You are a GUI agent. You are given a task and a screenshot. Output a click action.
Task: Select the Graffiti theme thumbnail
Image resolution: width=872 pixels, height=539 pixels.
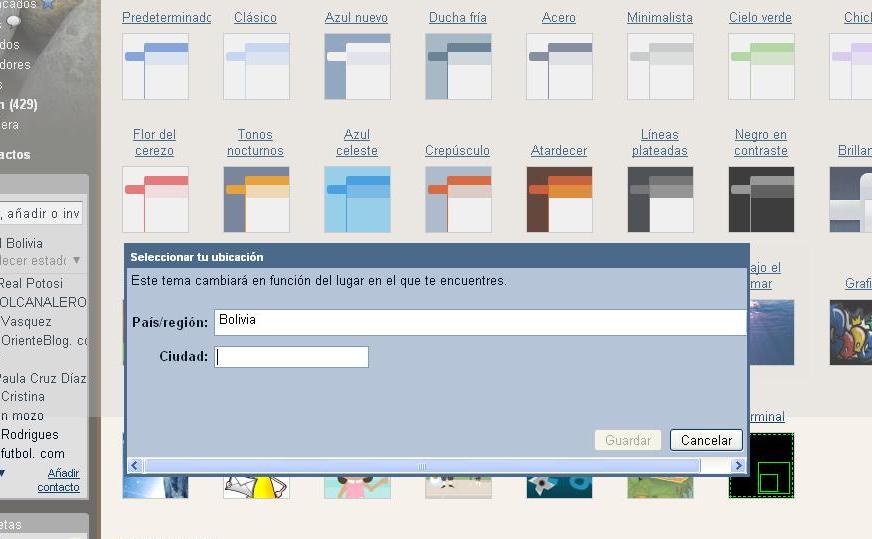[850, 333]
